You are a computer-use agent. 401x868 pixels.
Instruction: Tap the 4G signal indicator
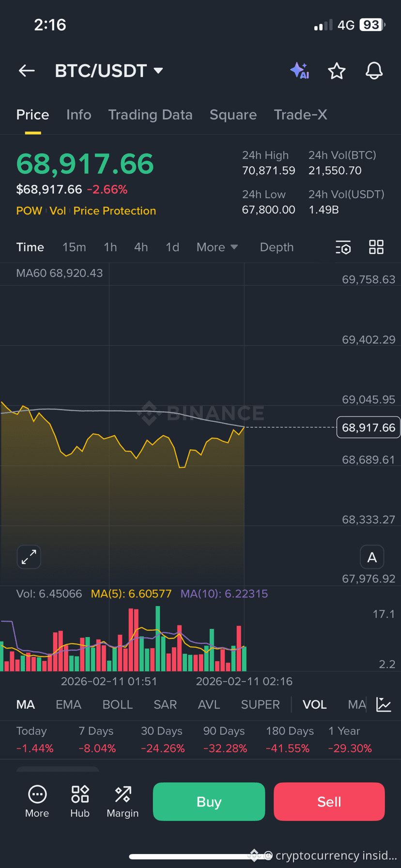coord(346,25)
